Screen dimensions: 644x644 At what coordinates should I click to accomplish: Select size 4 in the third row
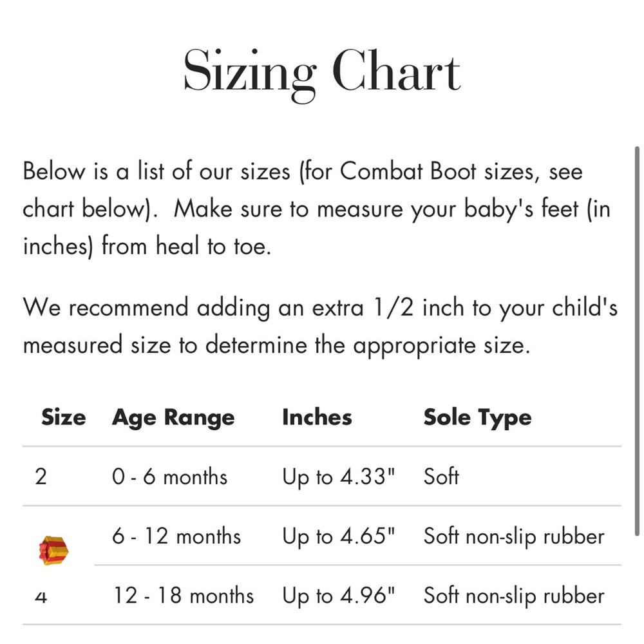coord(41,596)
